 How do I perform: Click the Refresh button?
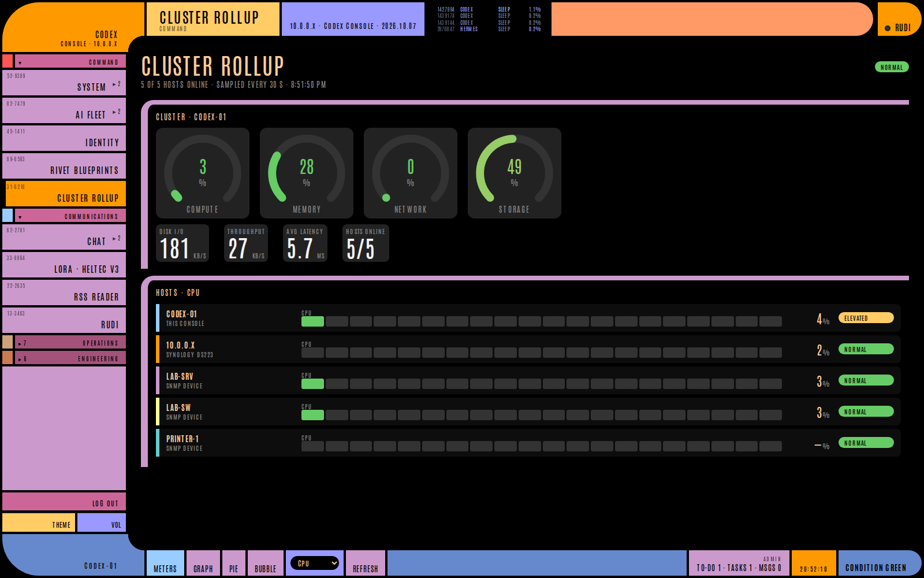pyautogui.click(x=366, y=563)
